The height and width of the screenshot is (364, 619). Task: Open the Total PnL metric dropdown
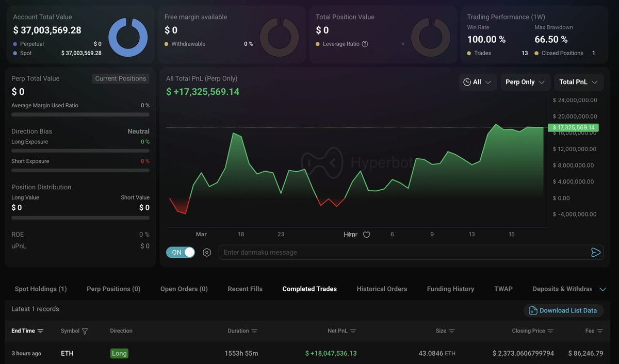click(x=578, y=82)
